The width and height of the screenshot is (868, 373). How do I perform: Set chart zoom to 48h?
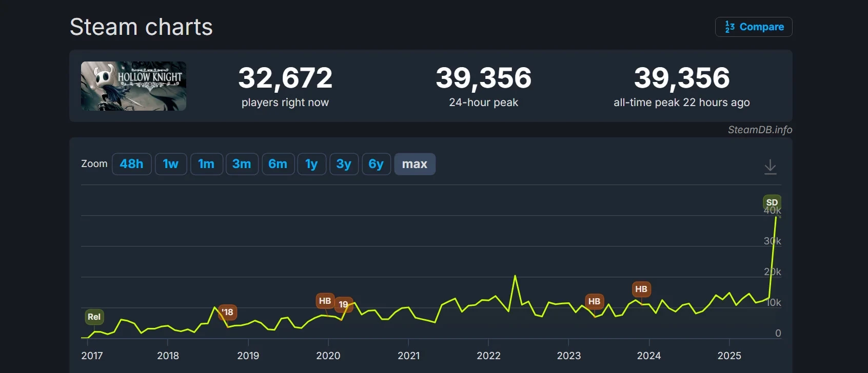click(x=131, y=164)
